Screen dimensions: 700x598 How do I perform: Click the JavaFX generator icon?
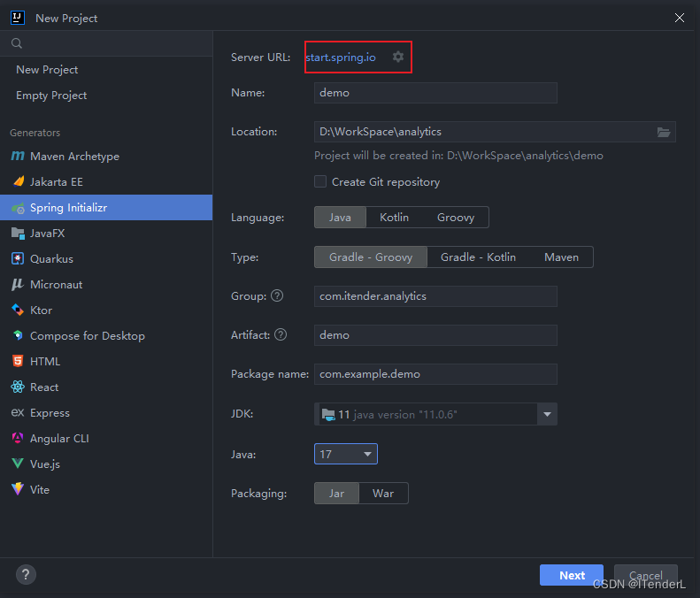click(x=18, y=233)
